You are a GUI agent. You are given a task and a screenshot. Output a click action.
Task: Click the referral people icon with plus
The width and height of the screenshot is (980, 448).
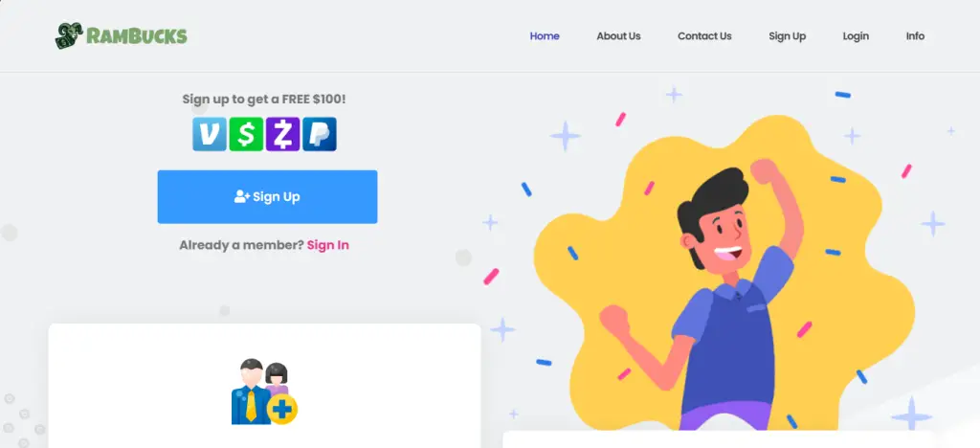[264, 392]
